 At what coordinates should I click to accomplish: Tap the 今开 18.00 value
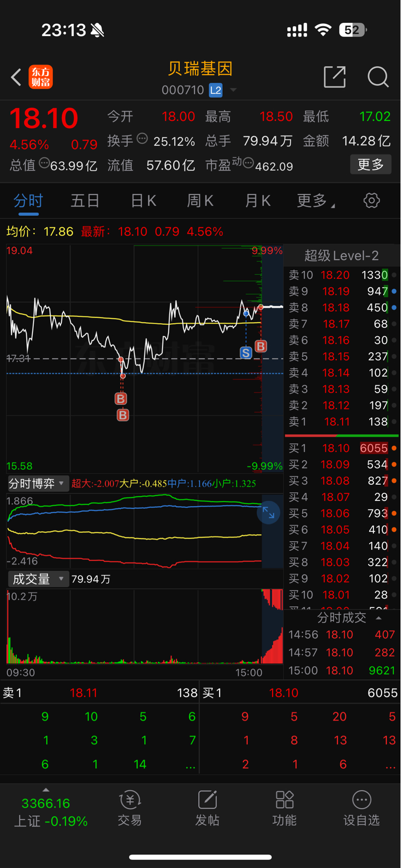(178, 116)
